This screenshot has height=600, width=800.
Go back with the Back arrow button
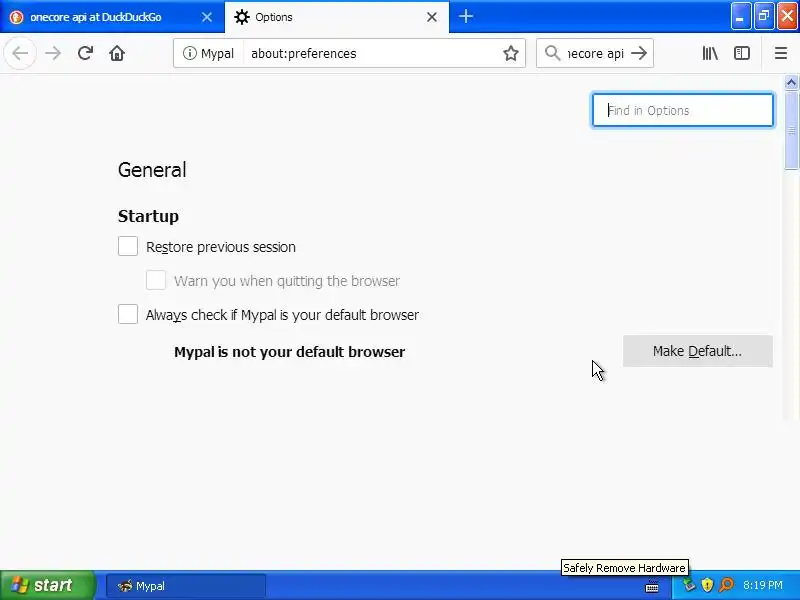[x=20, y=53]
